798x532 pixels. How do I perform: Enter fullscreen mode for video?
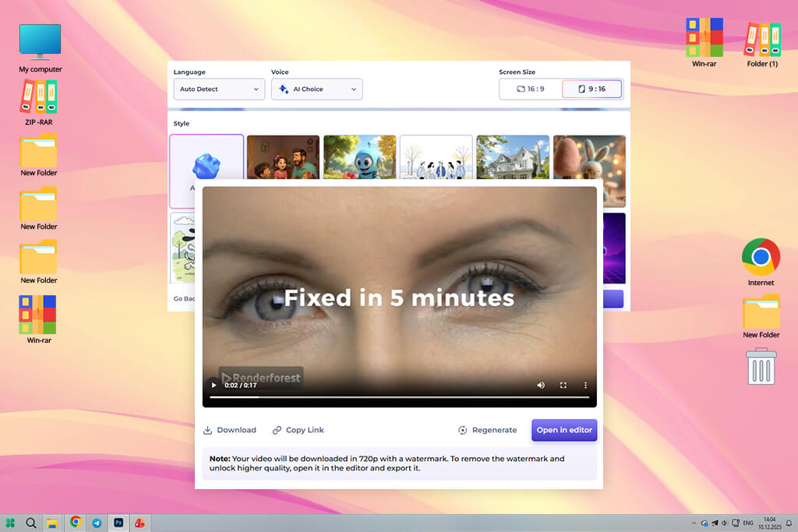563,385
